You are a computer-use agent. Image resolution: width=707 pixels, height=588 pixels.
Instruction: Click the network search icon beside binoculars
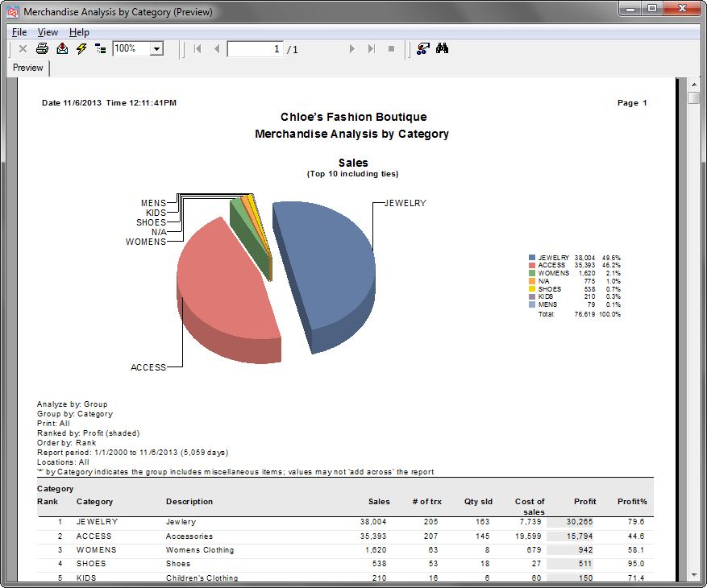(x=422, y=49)
